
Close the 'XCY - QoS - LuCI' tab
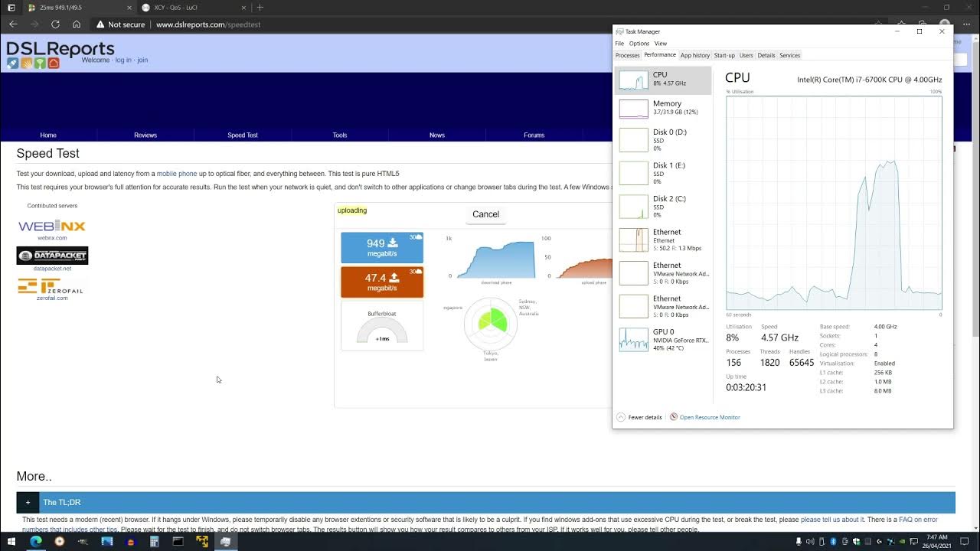(x=244, y=8)
